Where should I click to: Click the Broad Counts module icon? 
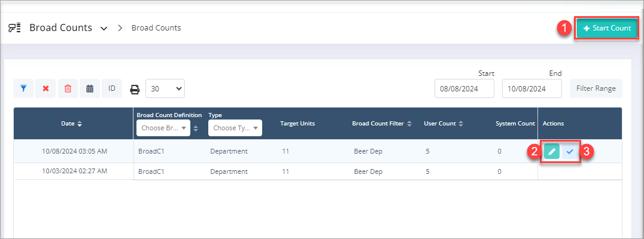[x=14, y=28]
